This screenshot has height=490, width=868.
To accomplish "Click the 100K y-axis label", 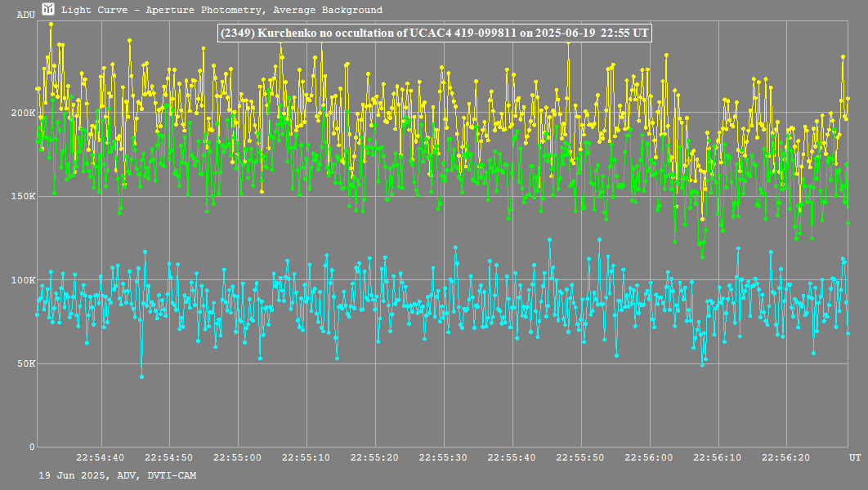I will pos(23,280).
